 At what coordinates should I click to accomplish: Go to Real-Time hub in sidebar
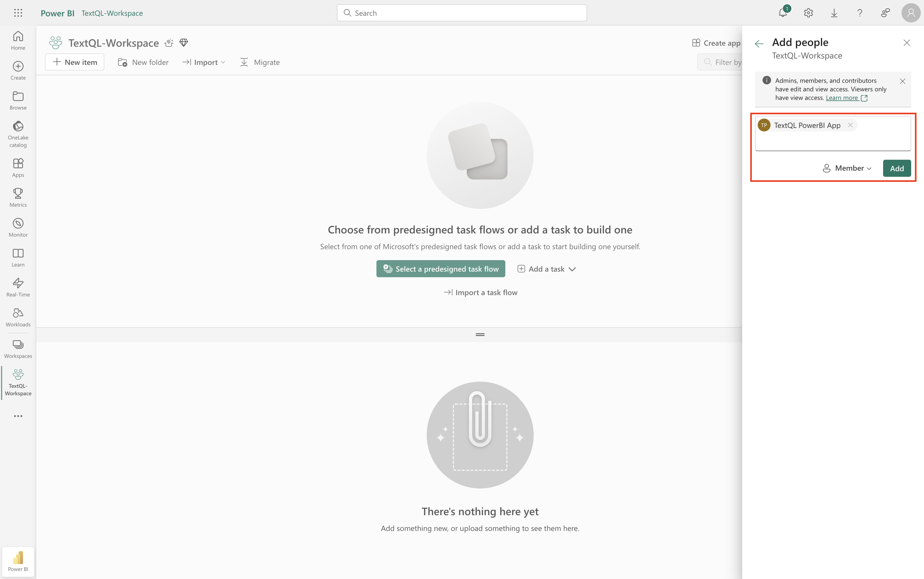pyautogui.click(x=18, y=287)
